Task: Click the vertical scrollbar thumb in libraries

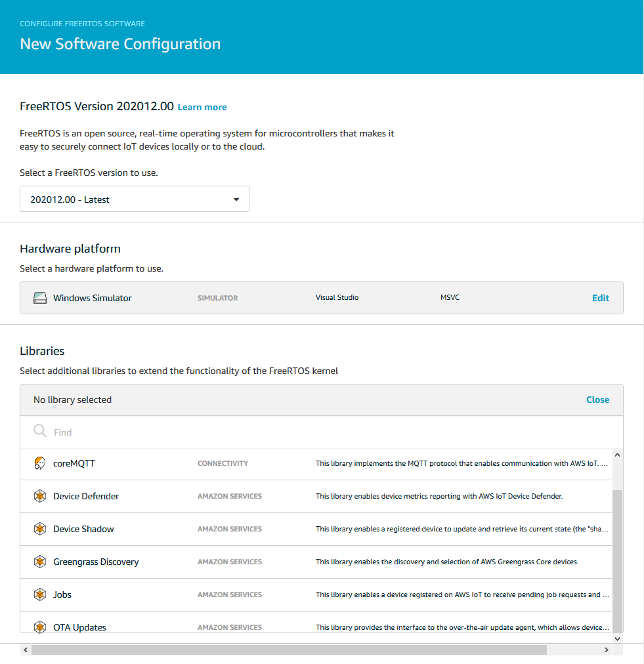Action: (617, 558)
